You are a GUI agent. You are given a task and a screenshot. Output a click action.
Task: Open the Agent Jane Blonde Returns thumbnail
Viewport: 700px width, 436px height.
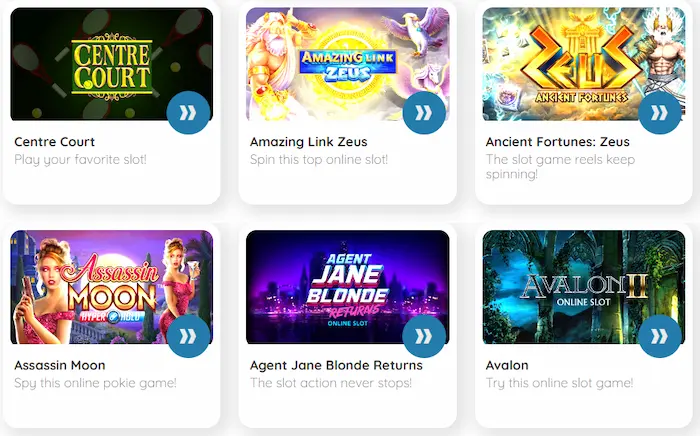(x=347, y=287)
